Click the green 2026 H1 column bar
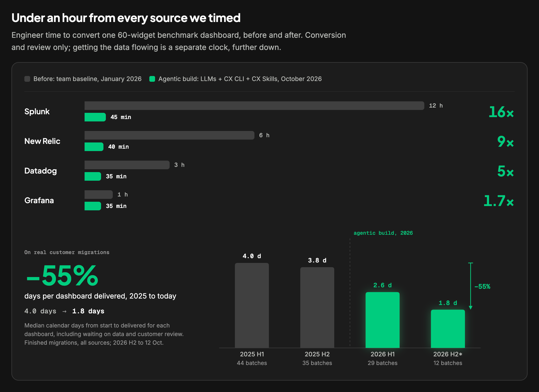This screenshot has height=392, width=539. pyautogui.click(x=383, y=320)
